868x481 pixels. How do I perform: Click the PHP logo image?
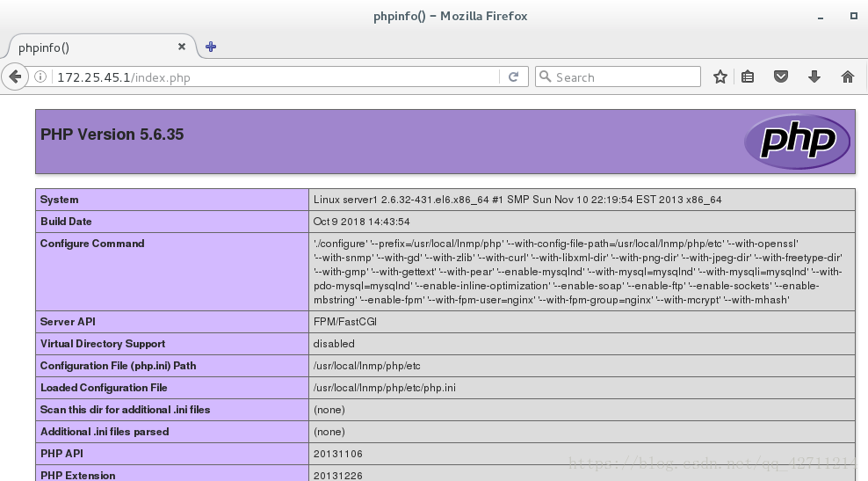point(797,141)
